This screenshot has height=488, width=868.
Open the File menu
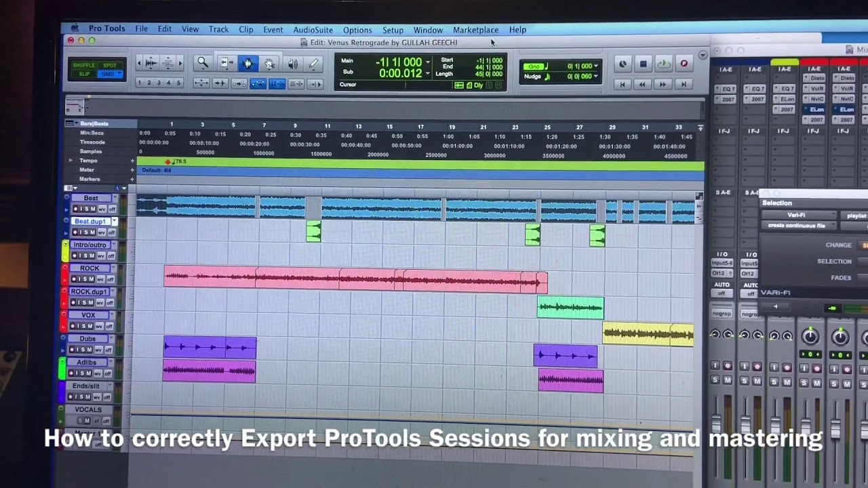coord(141,29)
